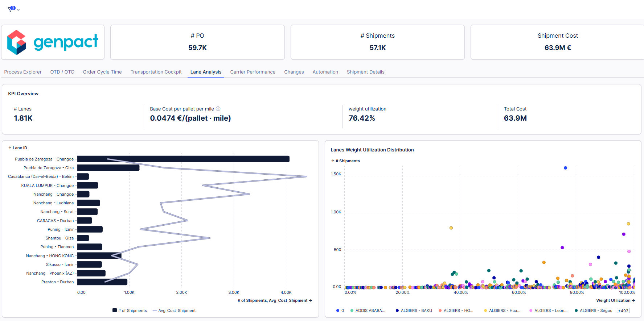The width and height of the screenshot is (644, 321).
Task: Click the blue scatter point above 1.50K
Action: click(x=565, y=168)
